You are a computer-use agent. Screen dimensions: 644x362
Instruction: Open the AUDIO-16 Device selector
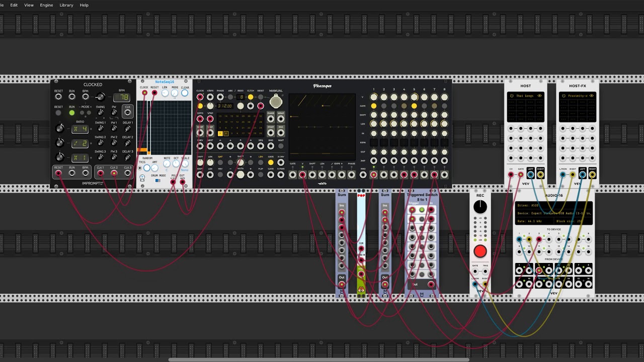tap(554, 213)
